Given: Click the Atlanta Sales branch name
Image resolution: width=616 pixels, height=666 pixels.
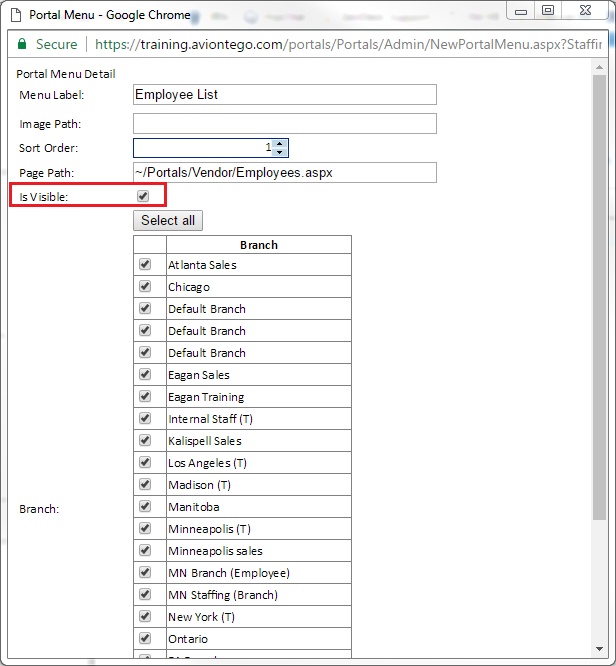Looking at the screenshot, I should (202, 265).
